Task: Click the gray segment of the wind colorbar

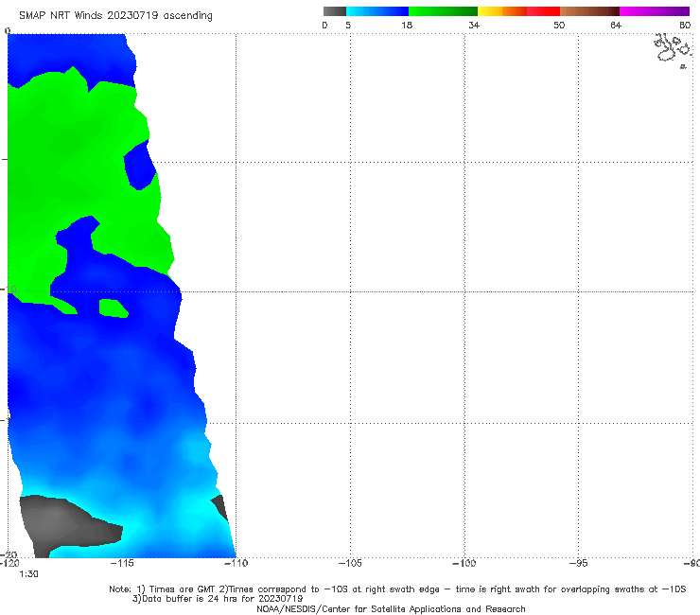Action: (x=335, y=11)
